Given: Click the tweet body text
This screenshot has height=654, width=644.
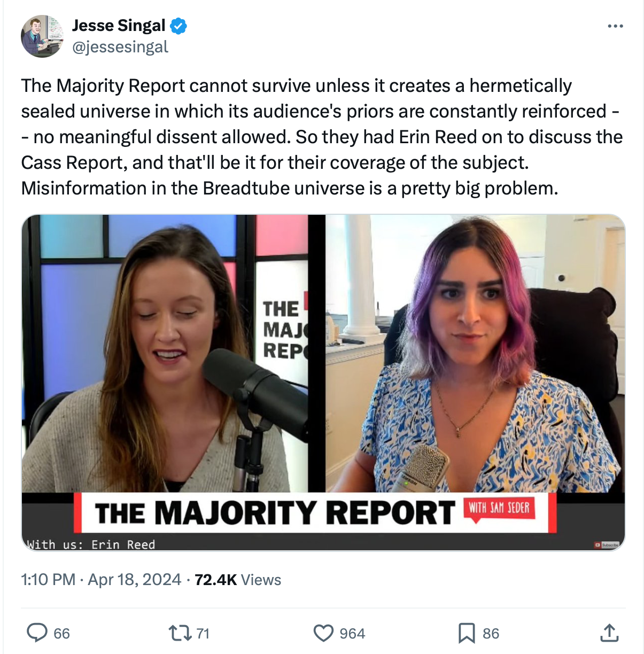Looking at the screenshot, I should pyautogui.click(x=322, y=137).
